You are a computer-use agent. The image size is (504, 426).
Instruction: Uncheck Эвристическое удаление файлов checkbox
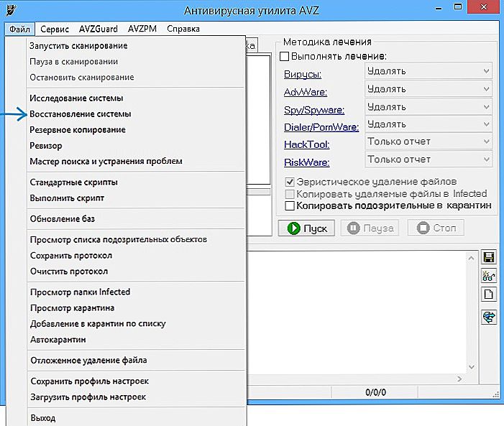pyautogui.click(x=290, y=182)
